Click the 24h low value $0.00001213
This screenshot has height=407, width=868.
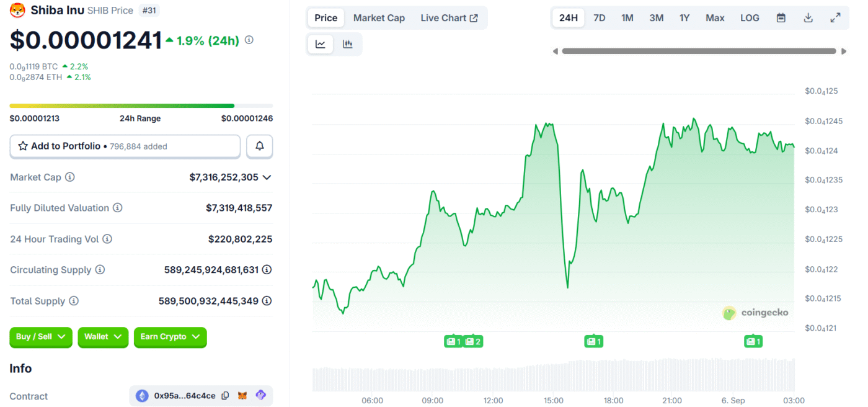(x=35, y=119)
